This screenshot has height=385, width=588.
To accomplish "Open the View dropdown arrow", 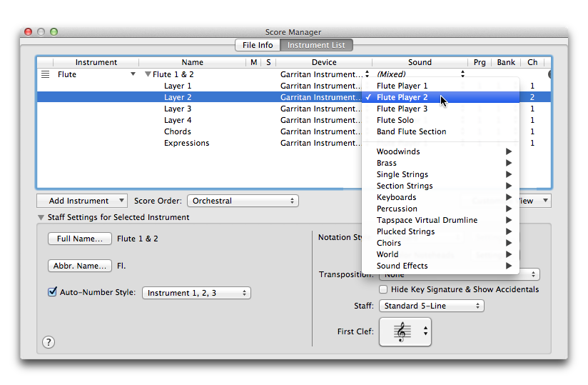I will point(545,201).
